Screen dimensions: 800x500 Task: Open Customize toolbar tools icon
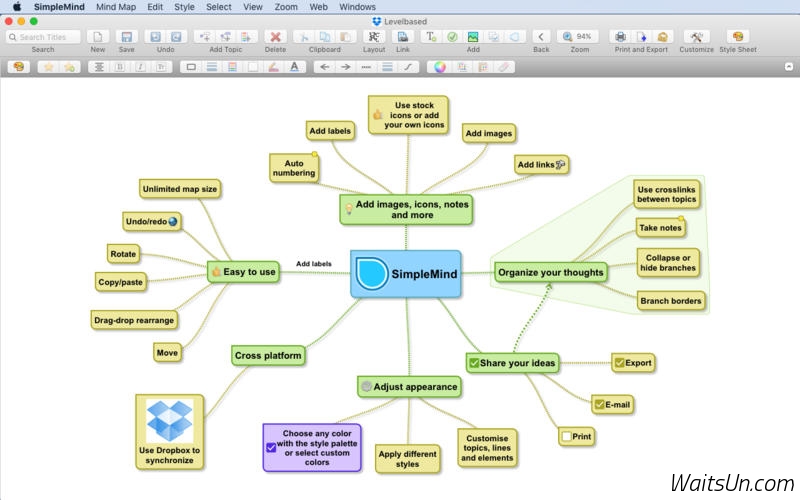[x=696, y=37]
